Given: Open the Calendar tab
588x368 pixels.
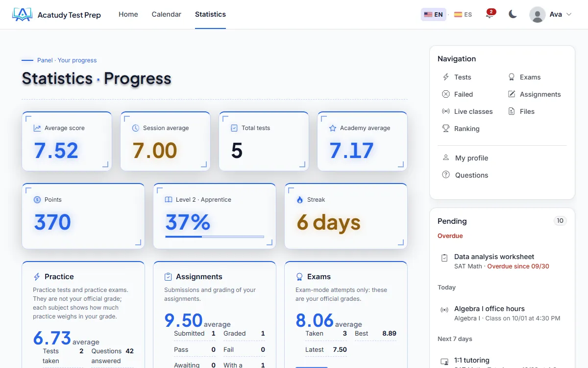Looking at the screenshot, I should click(167, 14).
